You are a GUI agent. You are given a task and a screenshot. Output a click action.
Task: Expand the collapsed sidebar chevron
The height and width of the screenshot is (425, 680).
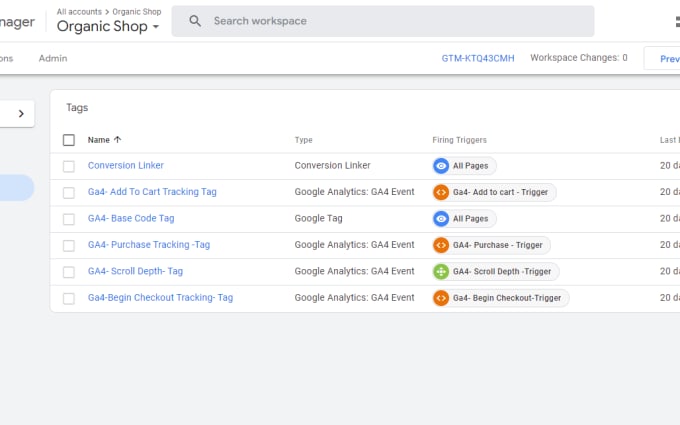point(21,114)
